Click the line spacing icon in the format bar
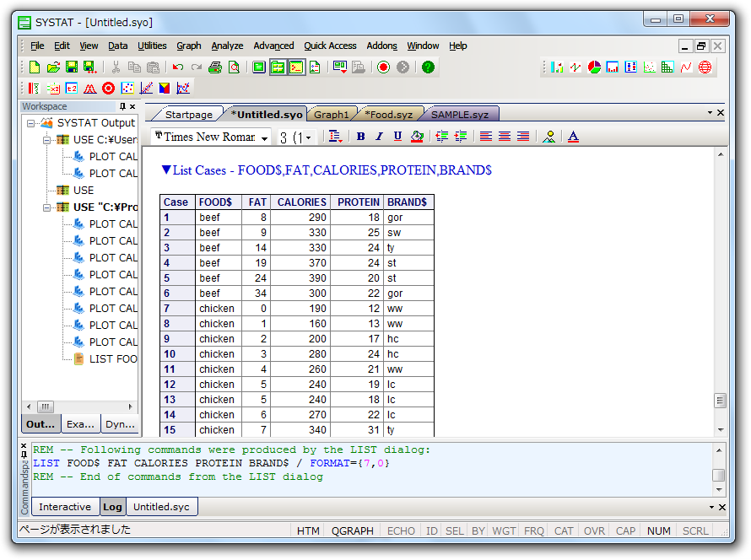The image size is (751, 560). 335,137
